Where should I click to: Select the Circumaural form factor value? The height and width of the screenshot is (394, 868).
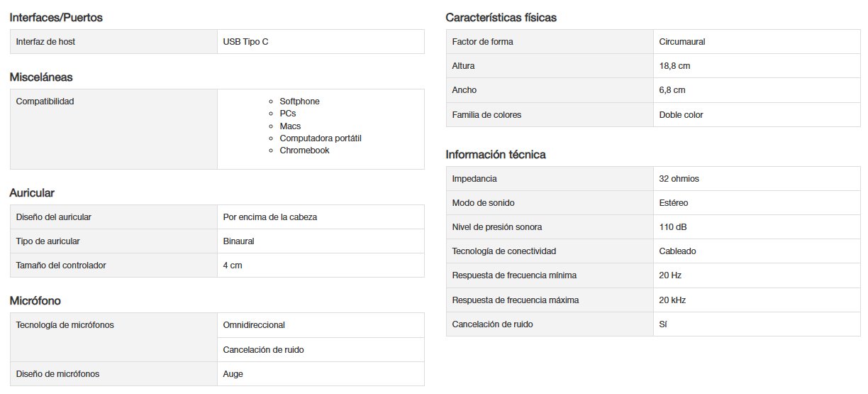pyautogui.click(x=682, y=42)
